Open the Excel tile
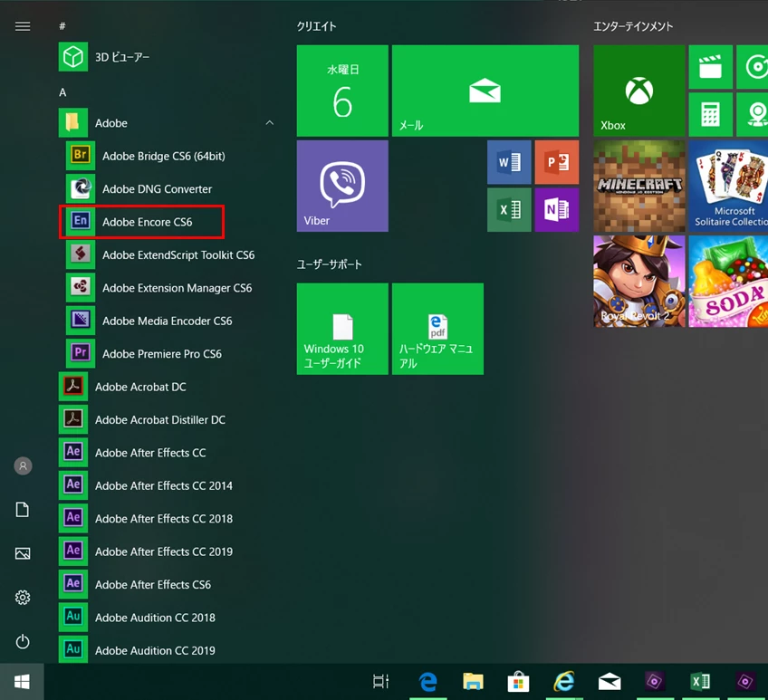The image size is (768, 700). (509, 210)
